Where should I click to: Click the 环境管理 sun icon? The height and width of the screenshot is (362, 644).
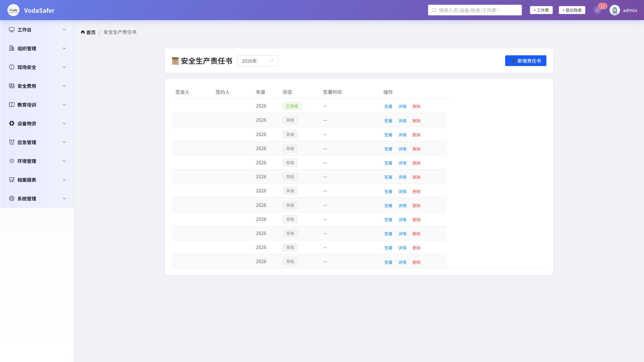12,161
